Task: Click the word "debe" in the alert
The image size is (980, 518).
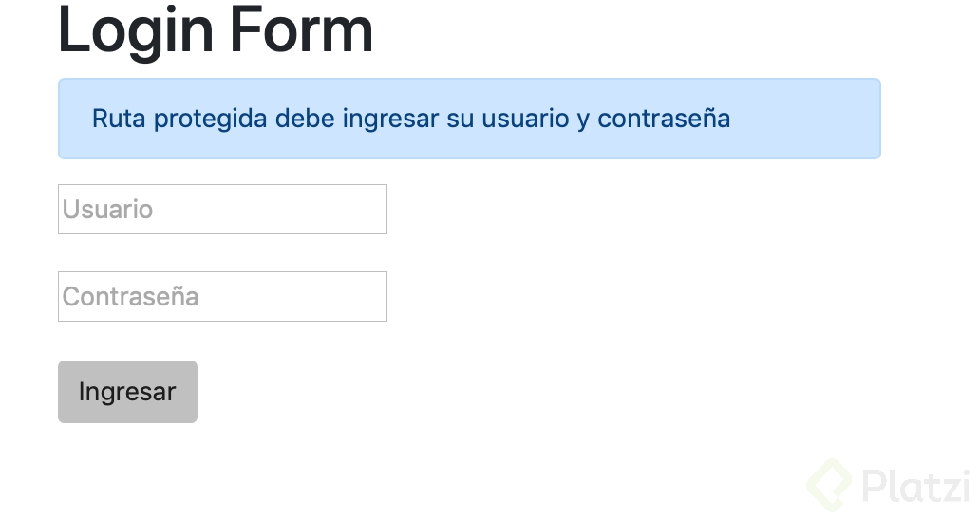Action: coord(305,119)
